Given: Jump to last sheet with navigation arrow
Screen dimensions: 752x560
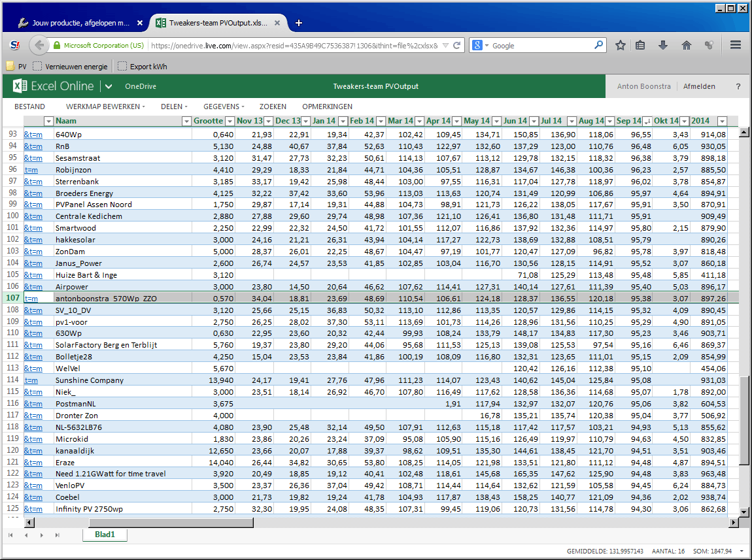Looking at the screenshot, I should 57,535.
